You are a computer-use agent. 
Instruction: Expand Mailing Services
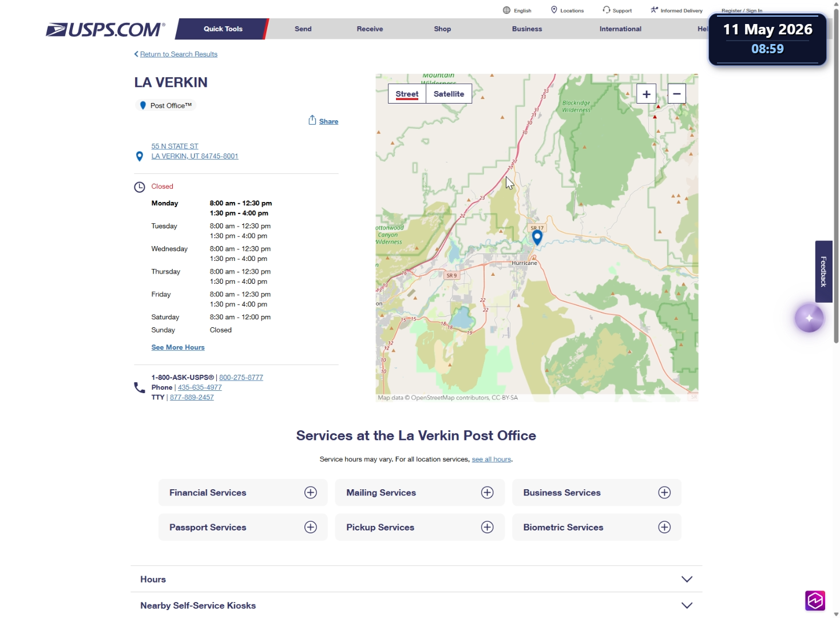[x=420, y=493]
